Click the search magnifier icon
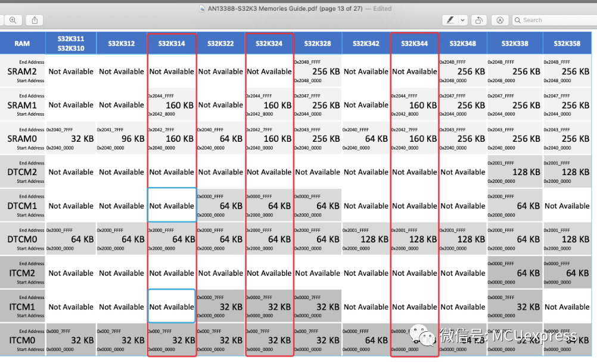The image size is (597, 364). point(517,20)
